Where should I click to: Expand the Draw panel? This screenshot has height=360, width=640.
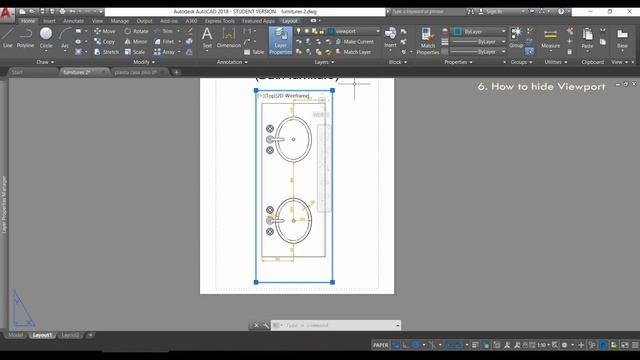click(x=45, y=62)
